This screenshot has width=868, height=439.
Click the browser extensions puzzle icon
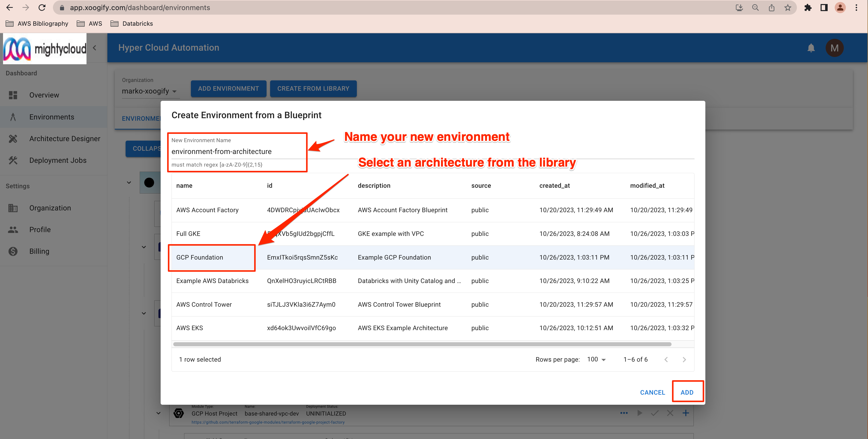pos(808,7)
